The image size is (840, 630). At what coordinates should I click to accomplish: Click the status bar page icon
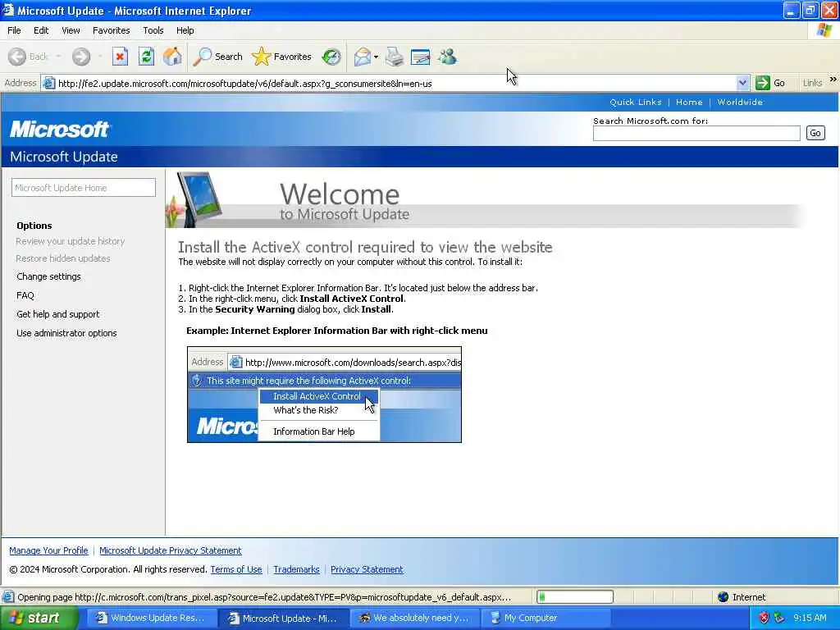click(x=8, y=597)
